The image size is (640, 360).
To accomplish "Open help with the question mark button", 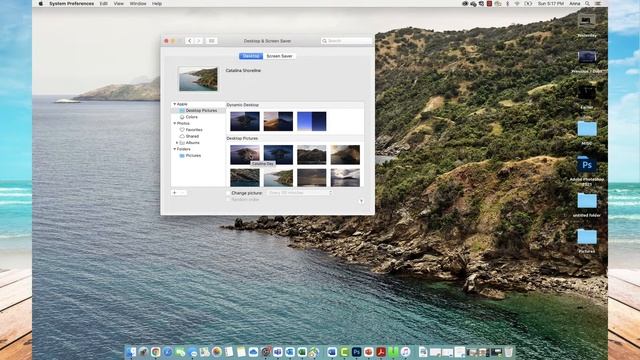I will point(361,202).
